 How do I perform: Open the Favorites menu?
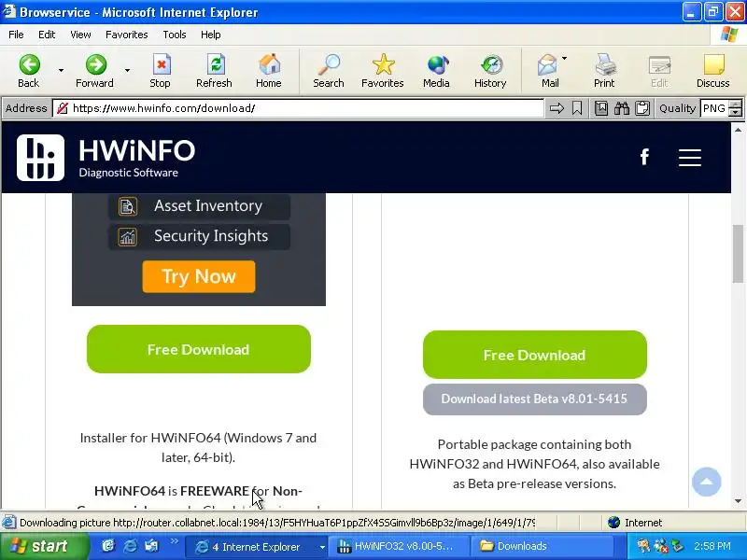pyautogui.click(x=127, y=35)
